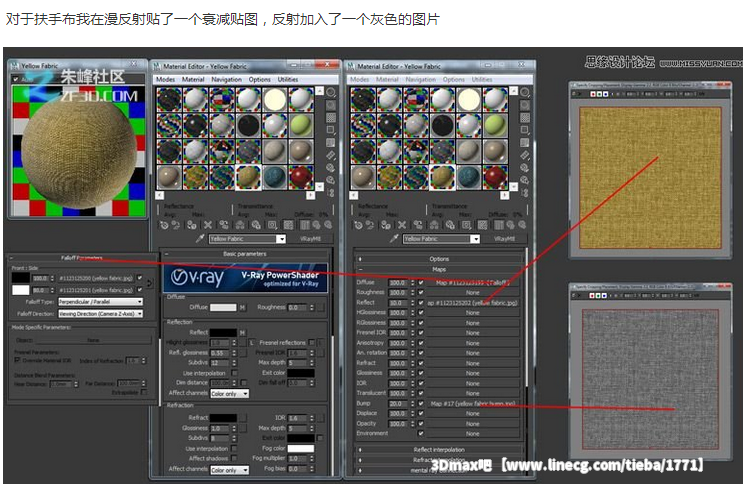Open Utilities menu in left Material Editor
This screenshot has height=484, width=743.
point(288,79)
